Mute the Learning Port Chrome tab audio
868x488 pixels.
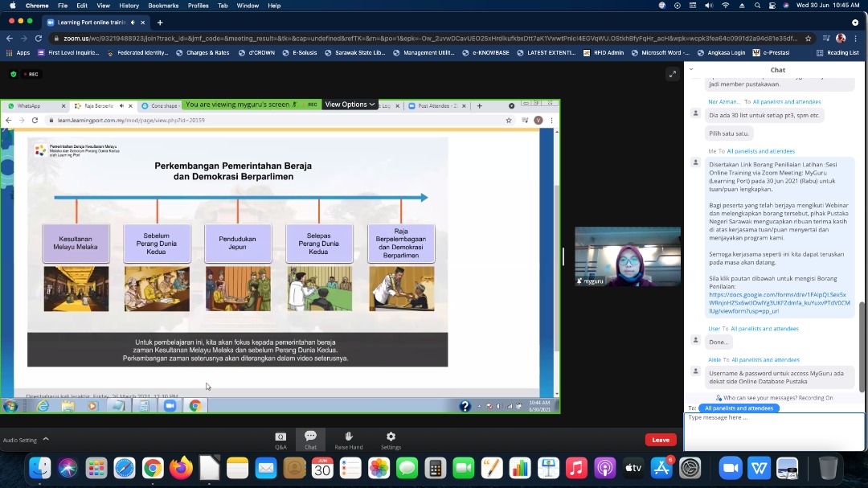(x=133, y=23)
